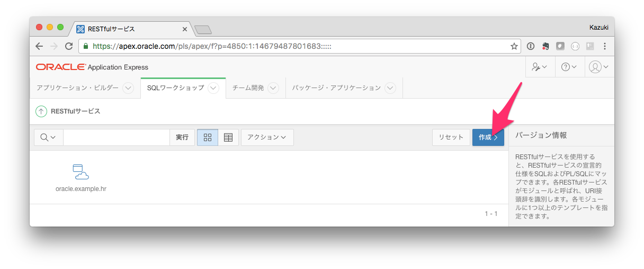This screenshot has height=269, width=644.
Task: Open the administration wrench-user menu
Action: [x=539, y=67]
